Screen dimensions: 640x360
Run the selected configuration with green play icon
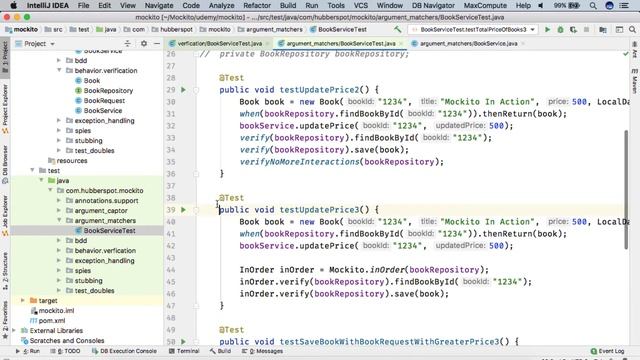click(547, 29)
